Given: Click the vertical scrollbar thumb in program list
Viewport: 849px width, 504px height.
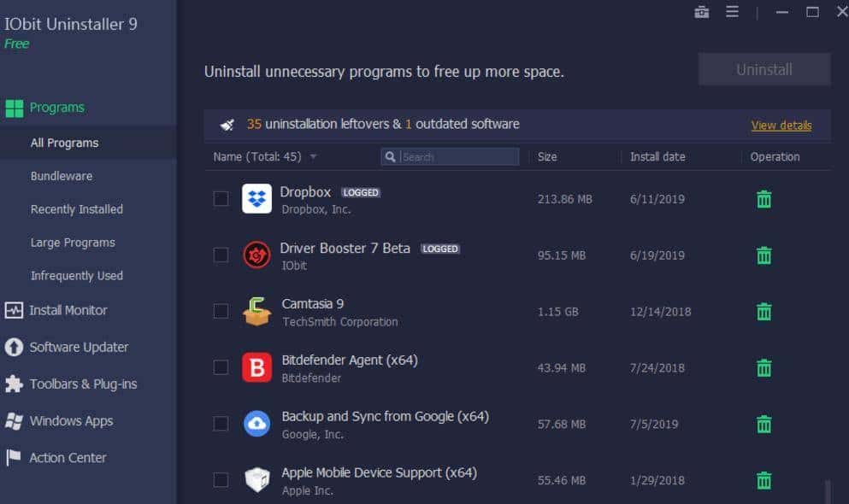Looking at the screenshot, I should (x=827, y=491).
